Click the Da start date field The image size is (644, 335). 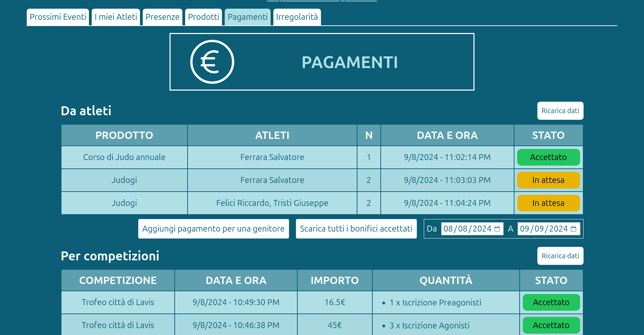click(467, 229)
